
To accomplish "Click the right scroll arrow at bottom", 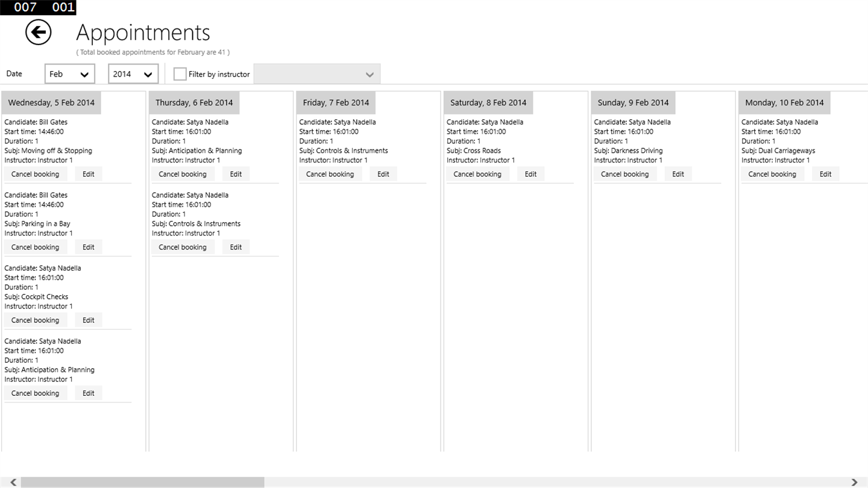I will pyautogui.click(x=854, y=482).
